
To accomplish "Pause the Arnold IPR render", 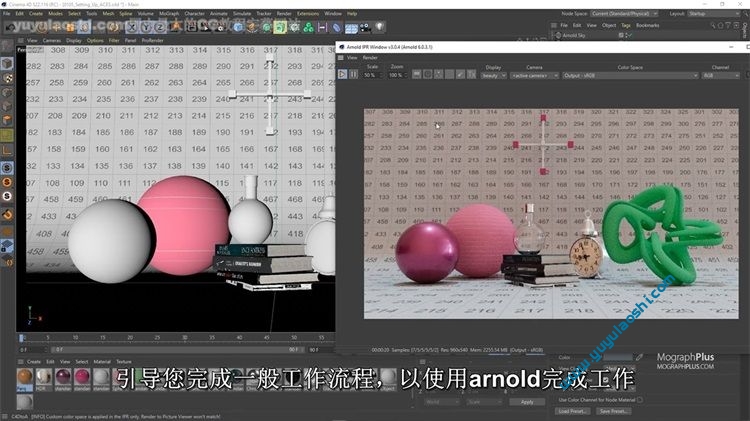I will click(353, 75).
